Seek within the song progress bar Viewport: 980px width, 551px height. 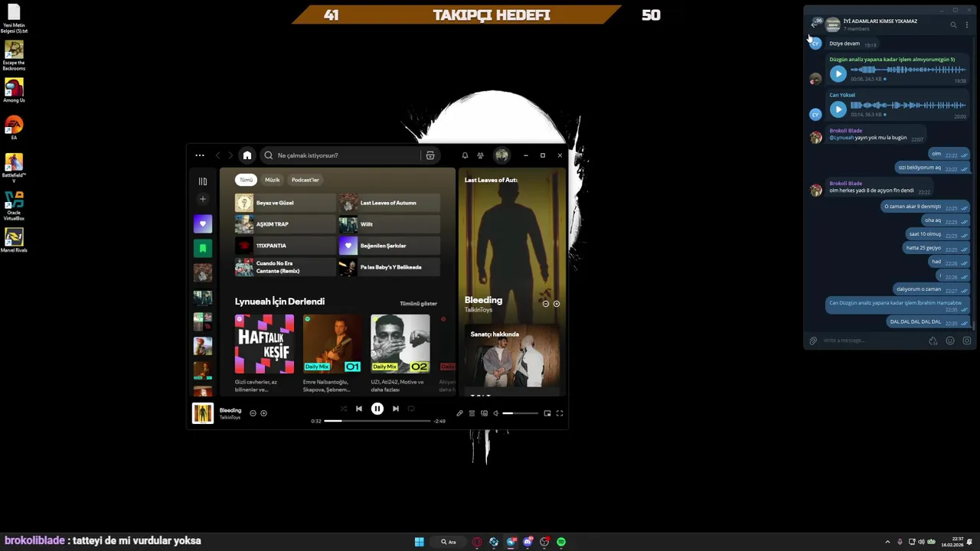[x=378, y=421]
